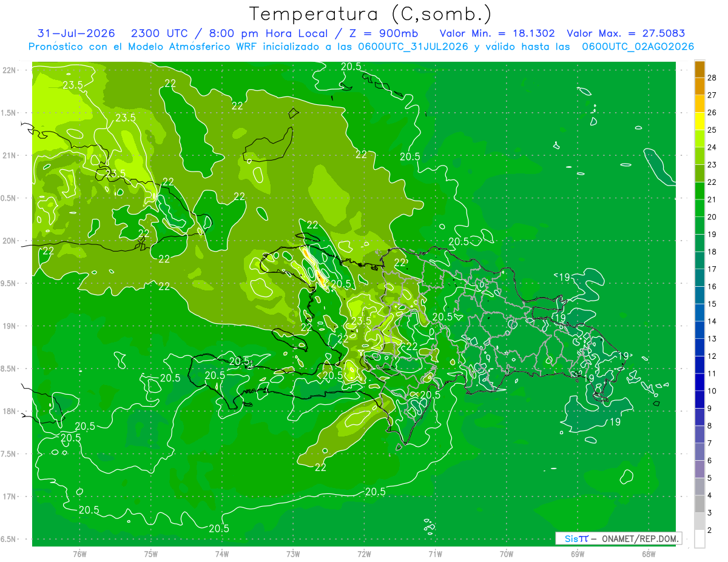Viewport: 728px width, 562px height.
Task: Select the '7.5N' latitude axis label
Action: (x=8, y=454)
